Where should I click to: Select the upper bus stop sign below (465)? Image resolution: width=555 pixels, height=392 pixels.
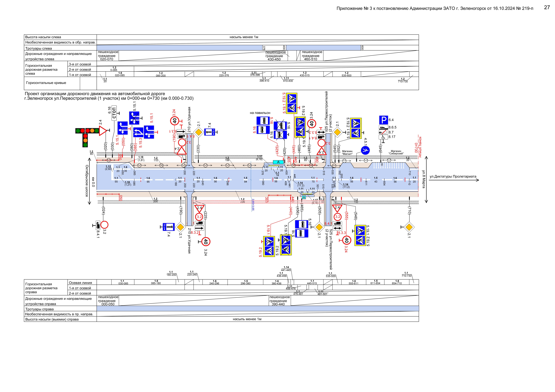click(x=302, y=224)
